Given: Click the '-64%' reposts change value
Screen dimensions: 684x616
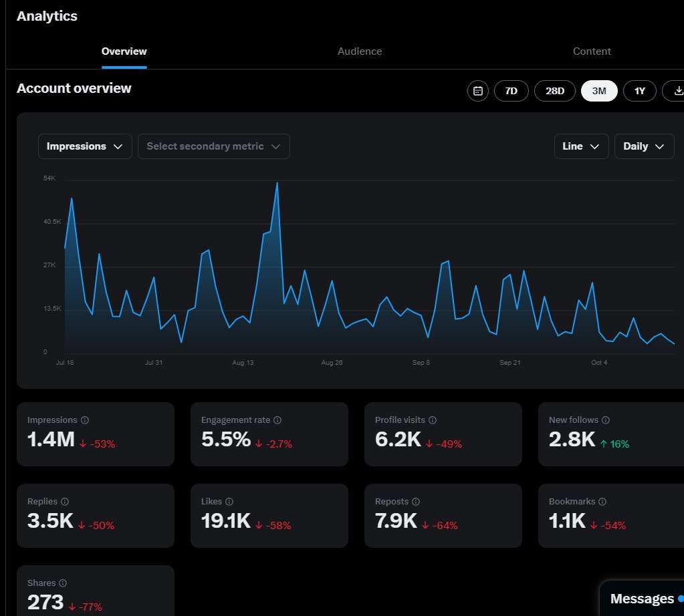Looking at the screenshot, I should (445, 526).
